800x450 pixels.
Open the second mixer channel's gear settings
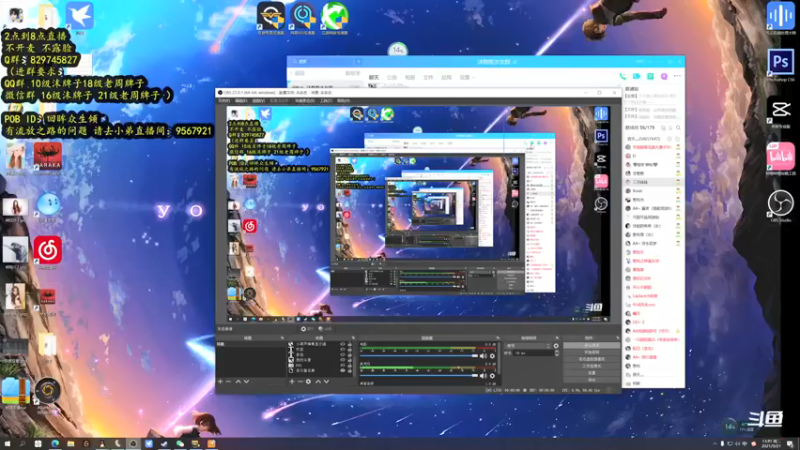(x=492, y=376)
